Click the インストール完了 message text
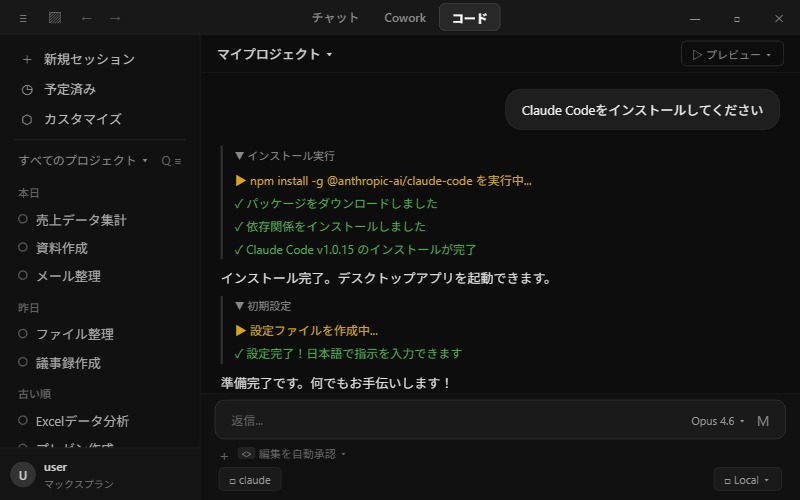 (x=386, y=278)
